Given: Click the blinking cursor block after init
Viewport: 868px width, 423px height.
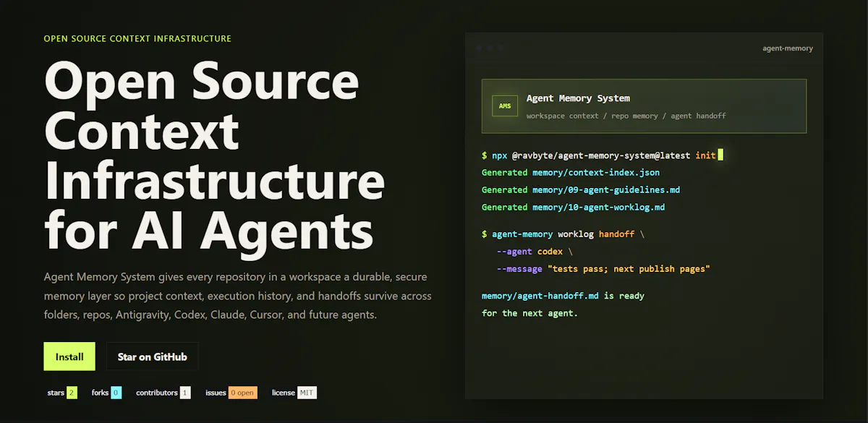Looking at the screenshot, I should click(x=720, y=155).
